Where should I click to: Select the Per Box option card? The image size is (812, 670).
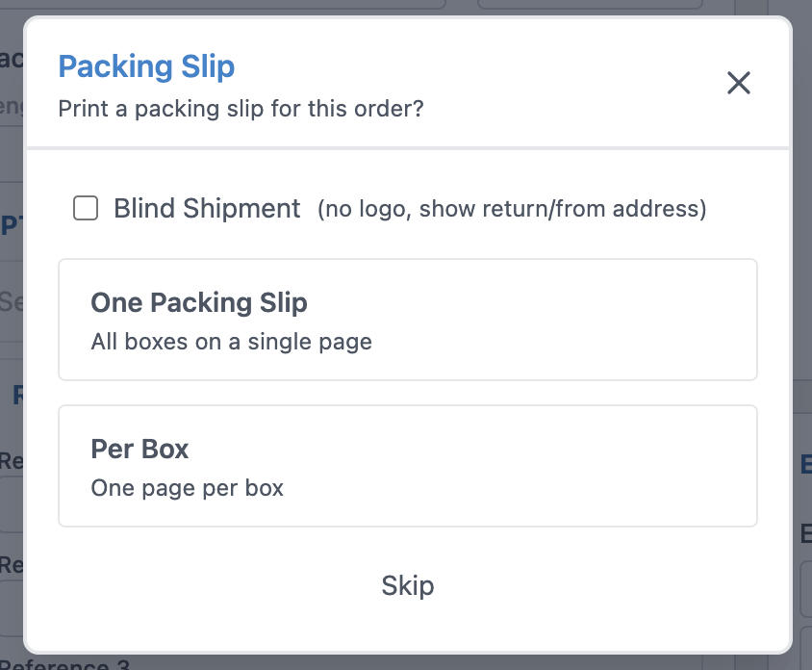(407, 466)
